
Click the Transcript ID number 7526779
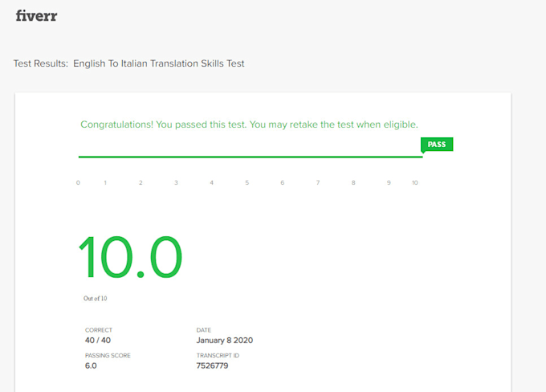pyautogui.click(x=213, y=365)
